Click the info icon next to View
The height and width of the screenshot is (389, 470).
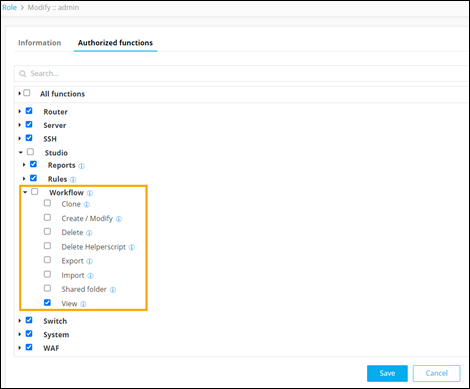pos(84,304)
